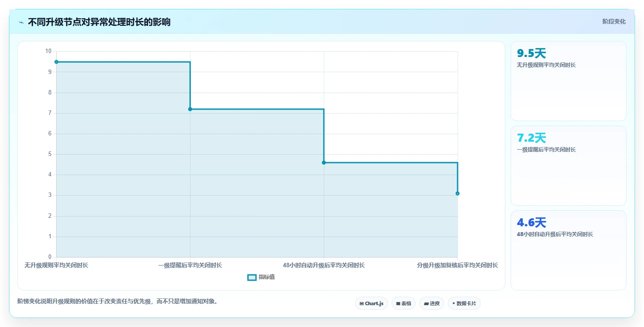Click the data point at value 4.6

(324, 163)
